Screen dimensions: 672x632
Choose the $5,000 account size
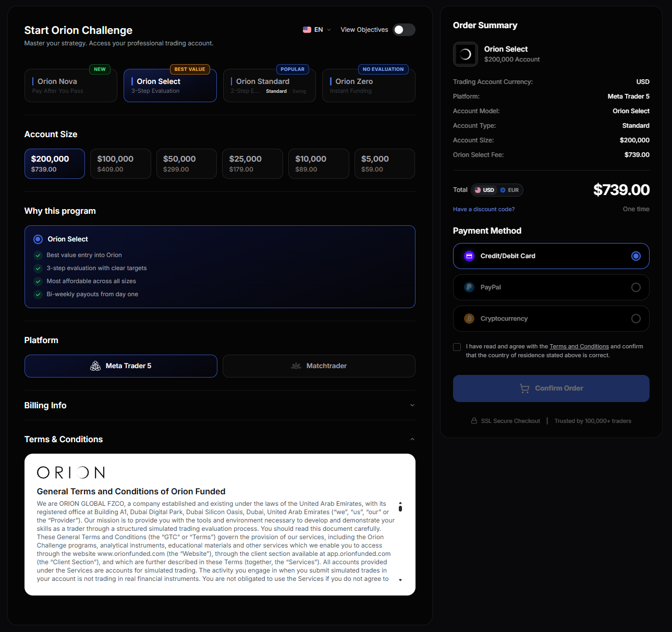[x=385, y=164]
